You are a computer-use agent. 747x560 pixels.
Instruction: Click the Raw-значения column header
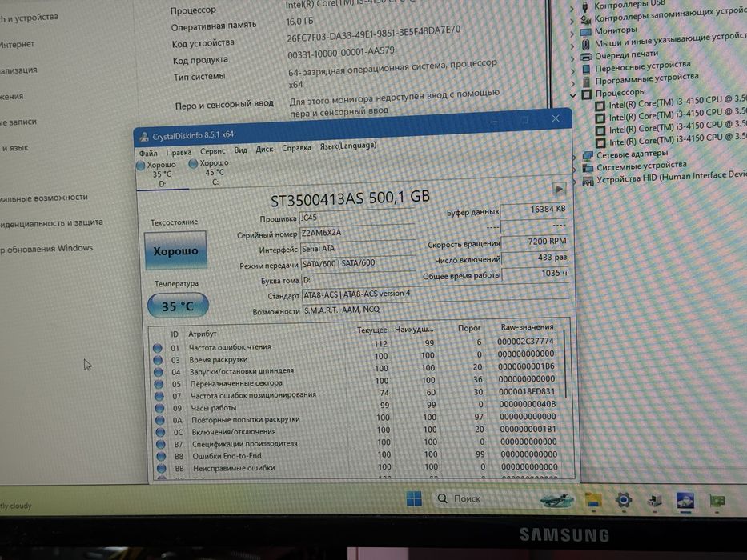tap(527, 327)
